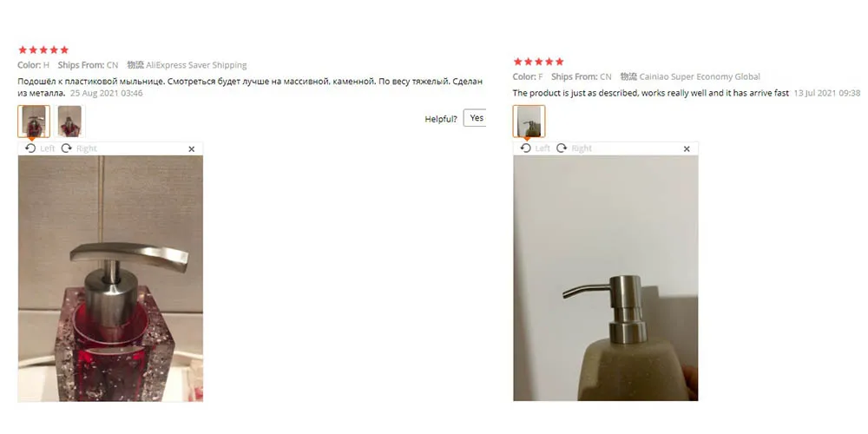Select second thumbnail of left review
The height and width of the screenshot is (434, 868).
[69, 122]
